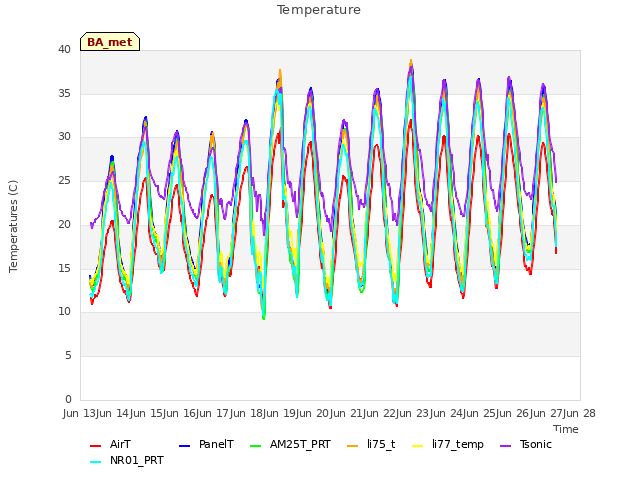Toggle the AM25T_PRT legend entry
This screenshot has width=640, height=480.
click(x=290, y=444)
